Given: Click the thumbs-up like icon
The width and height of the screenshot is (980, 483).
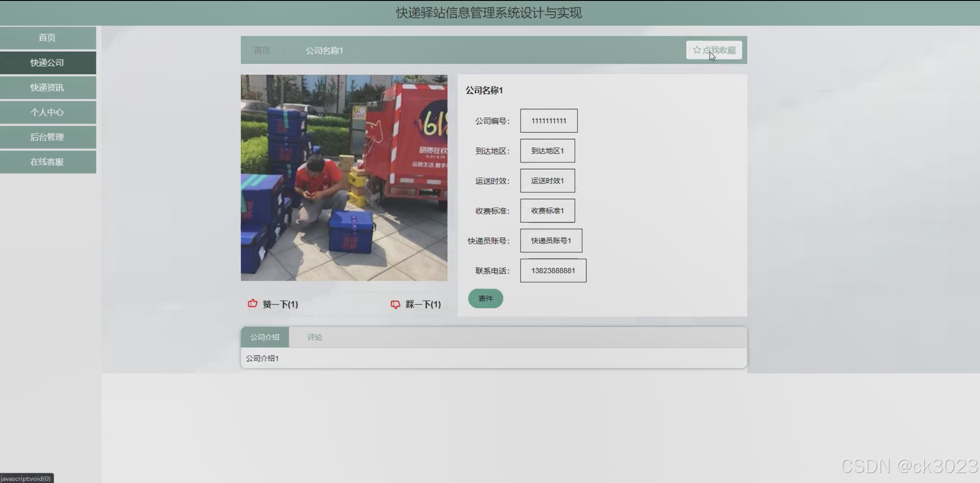Looking at the screenshot, I should (252, 304).
